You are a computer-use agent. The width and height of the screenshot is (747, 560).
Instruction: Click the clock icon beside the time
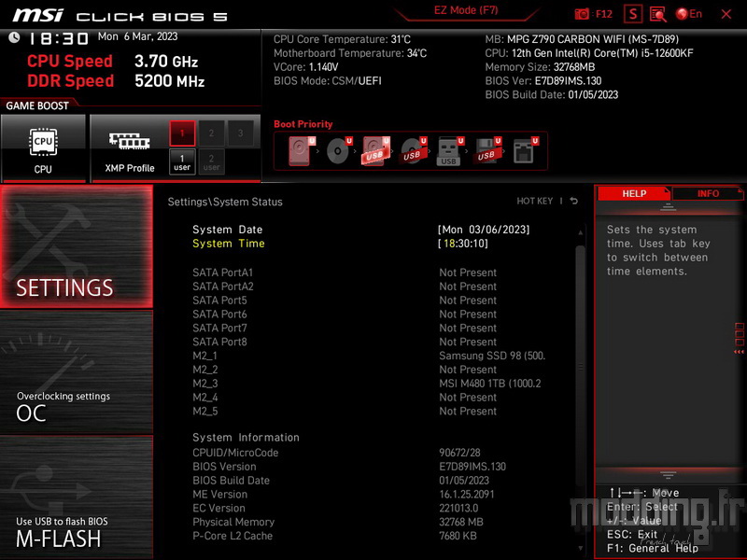(x=14, y=37)
